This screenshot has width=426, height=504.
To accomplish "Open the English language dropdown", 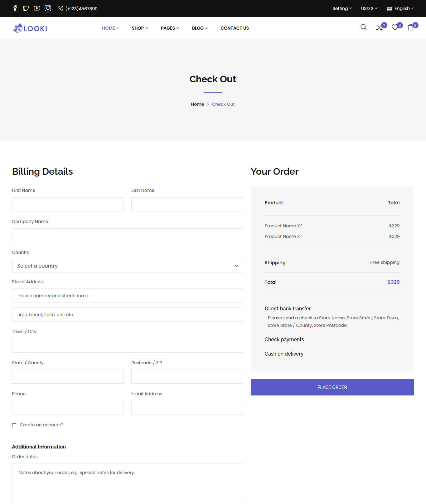I will click(x=400, y=8).
